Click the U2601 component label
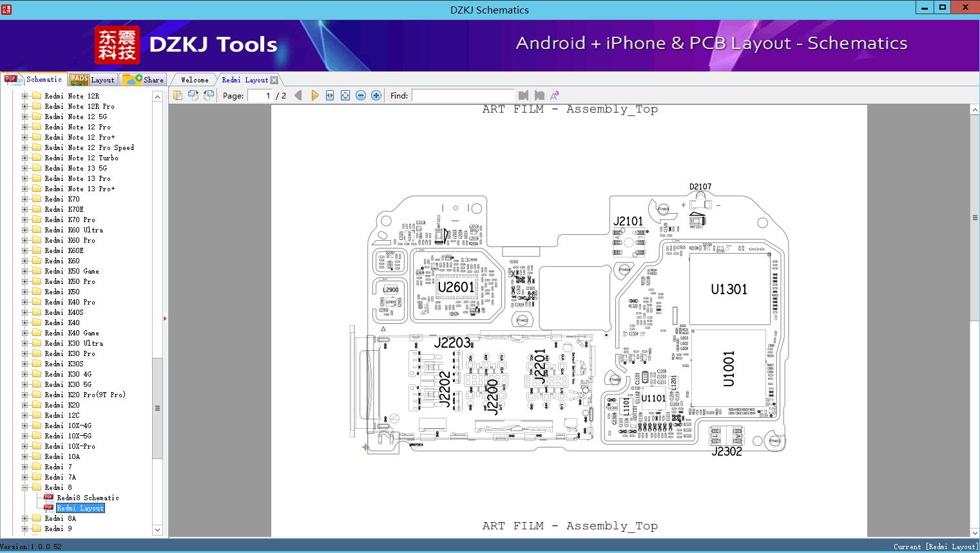Viewport: 980px width, 553px height. (456, 287)
